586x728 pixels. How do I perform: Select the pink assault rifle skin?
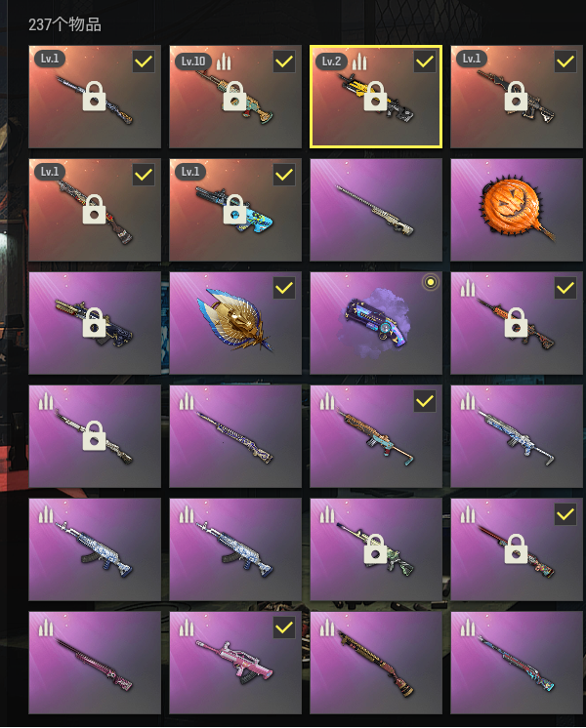click(x=235, y=663)
